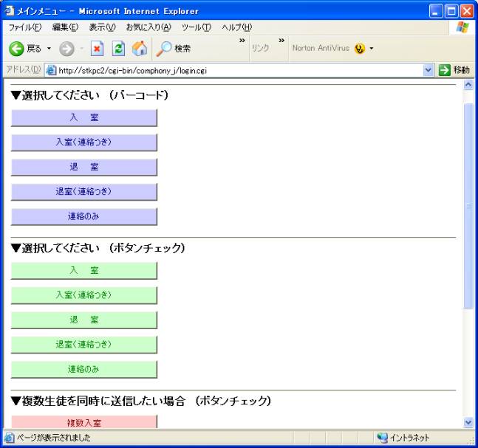This screenshot has height=448, width=478.
Task: Click the イントラネット status text
Action: coord(410,438)
